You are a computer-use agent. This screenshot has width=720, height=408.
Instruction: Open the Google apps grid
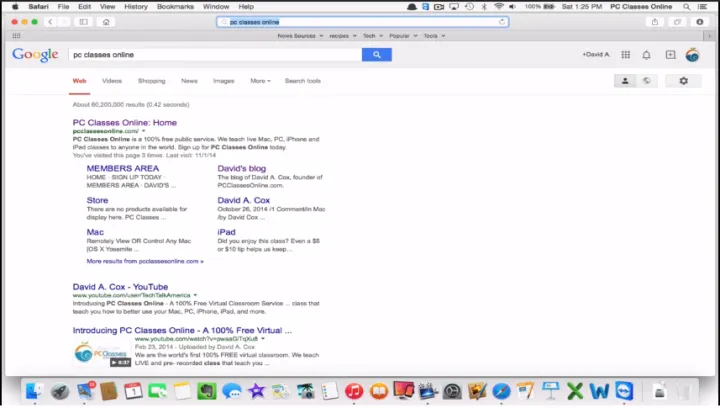(x=625, y=55)
